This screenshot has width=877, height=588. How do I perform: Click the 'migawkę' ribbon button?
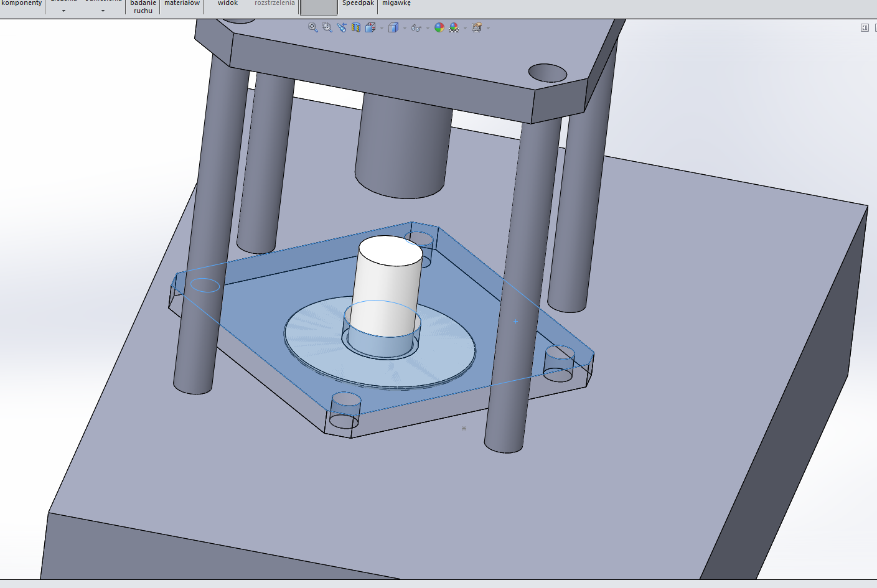point(396,4)
